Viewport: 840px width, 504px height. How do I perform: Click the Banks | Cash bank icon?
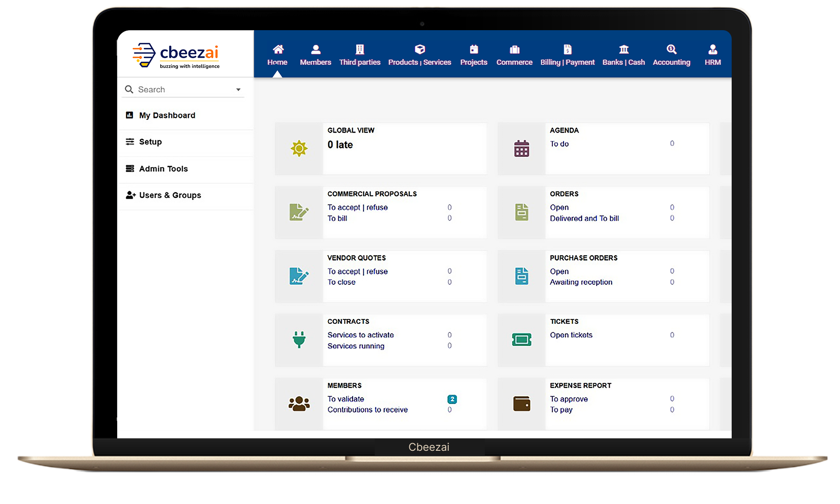coord(624,49)
